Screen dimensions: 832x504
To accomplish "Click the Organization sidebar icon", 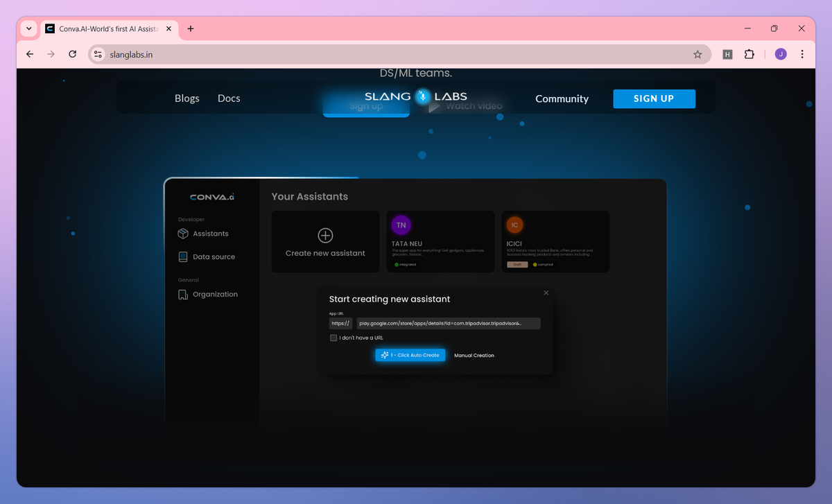I will pyautogui.click(x=183, y=295).
